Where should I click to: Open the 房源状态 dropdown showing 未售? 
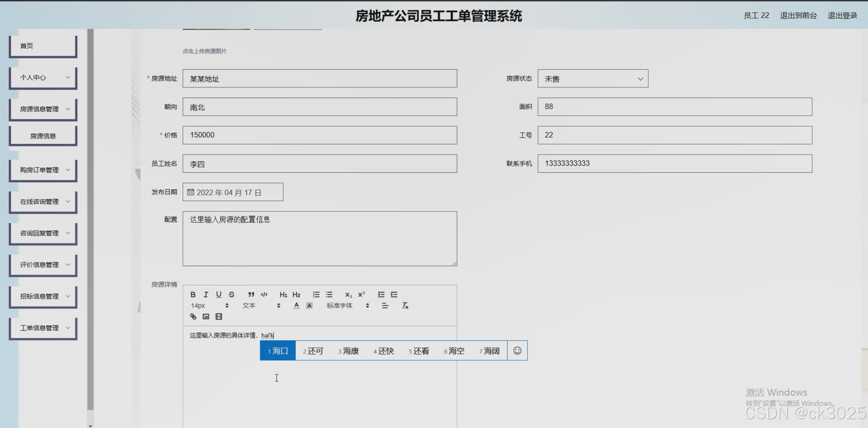592,79
